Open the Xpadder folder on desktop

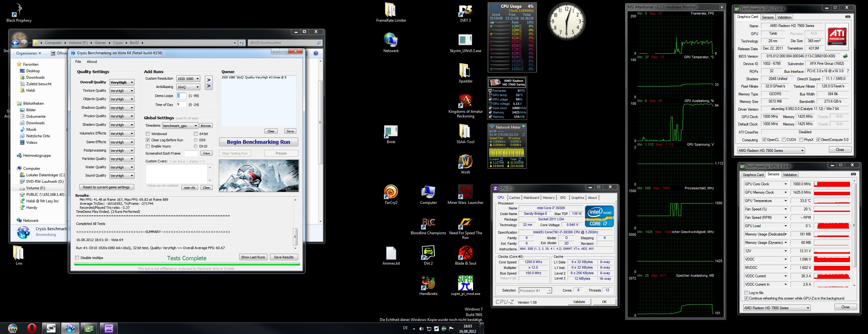pos(465,73)
